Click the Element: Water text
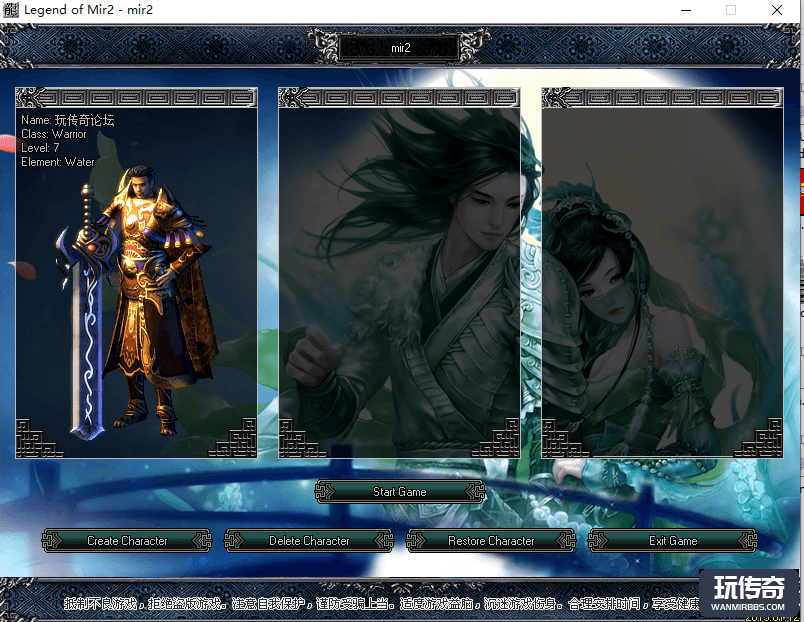The image size is (804, 622). click(x=58, y=162)
